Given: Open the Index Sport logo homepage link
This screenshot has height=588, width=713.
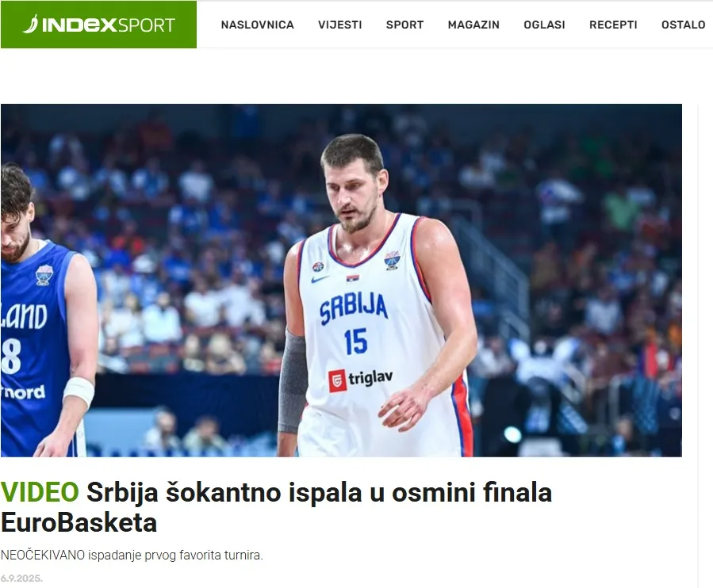Looking at the screenshot, I should (x=98, y=25).
